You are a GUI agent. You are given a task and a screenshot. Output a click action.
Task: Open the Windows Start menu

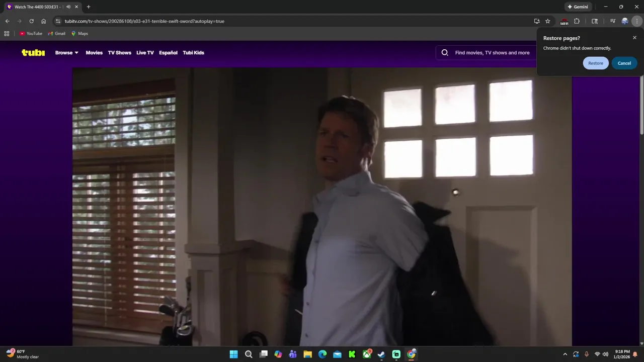[x=233, y=354]
